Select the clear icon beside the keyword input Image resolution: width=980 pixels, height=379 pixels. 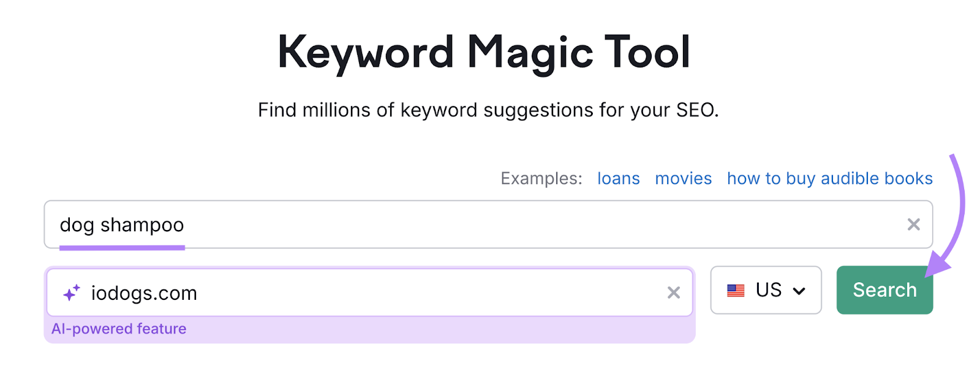pyautogui.click(x=914, y=224)
